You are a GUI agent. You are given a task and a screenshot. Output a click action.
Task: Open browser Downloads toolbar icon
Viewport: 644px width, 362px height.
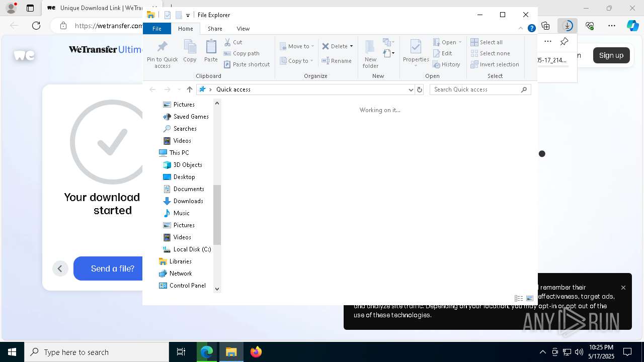click(x=568, y=25)
